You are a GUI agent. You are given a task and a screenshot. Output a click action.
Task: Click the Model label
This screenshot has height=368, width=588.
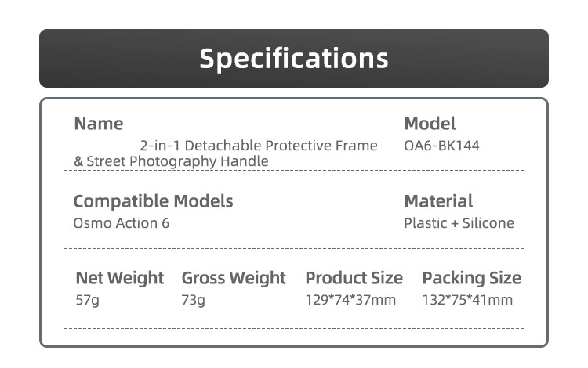tap(430, 124)
